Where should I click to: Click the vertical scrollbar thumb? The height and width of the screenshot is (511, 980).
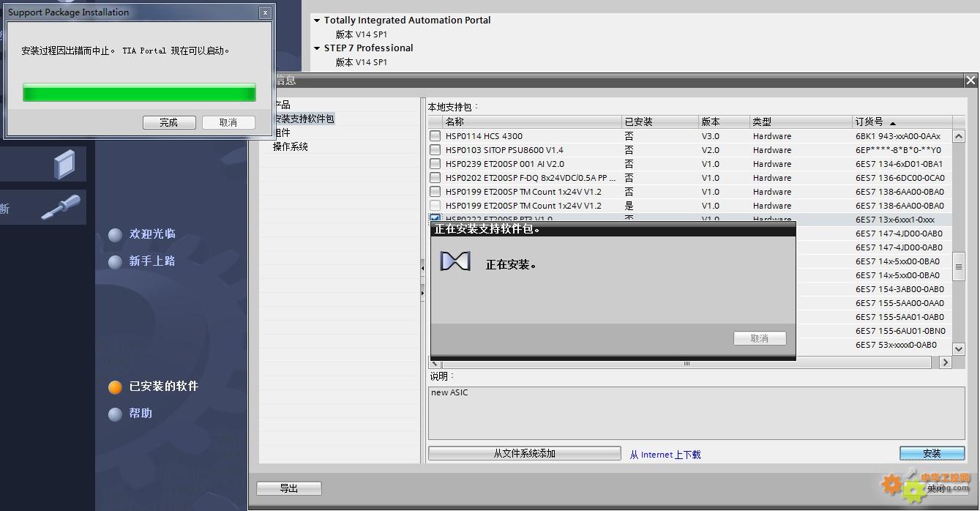958,267
